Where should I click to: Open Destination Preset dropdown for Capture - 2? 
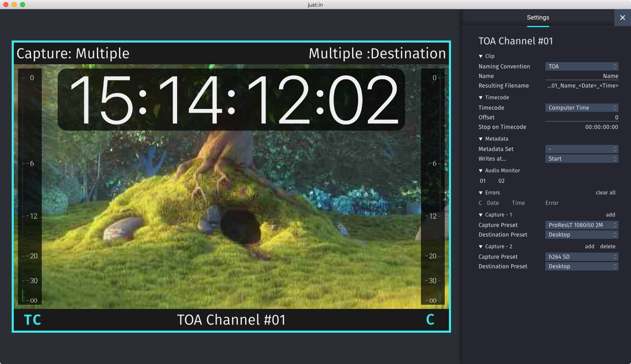click(x=582, y=266)
